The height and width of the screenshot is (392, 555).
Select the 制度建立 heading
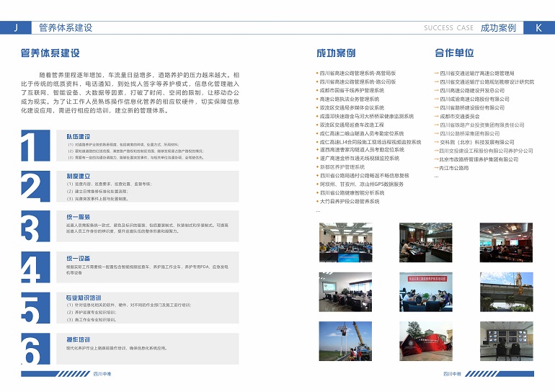[x=79, y=177]
